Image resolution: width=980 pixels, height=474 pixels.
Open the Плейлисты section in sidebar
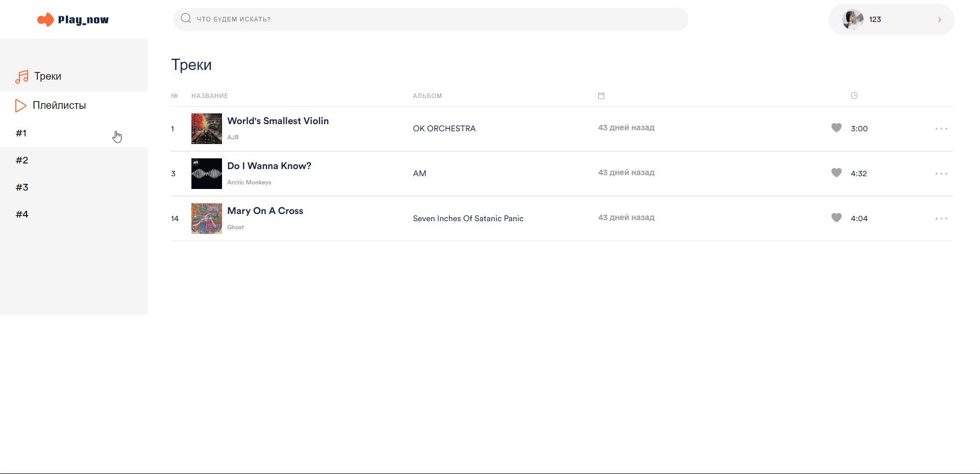pos(59,106)
